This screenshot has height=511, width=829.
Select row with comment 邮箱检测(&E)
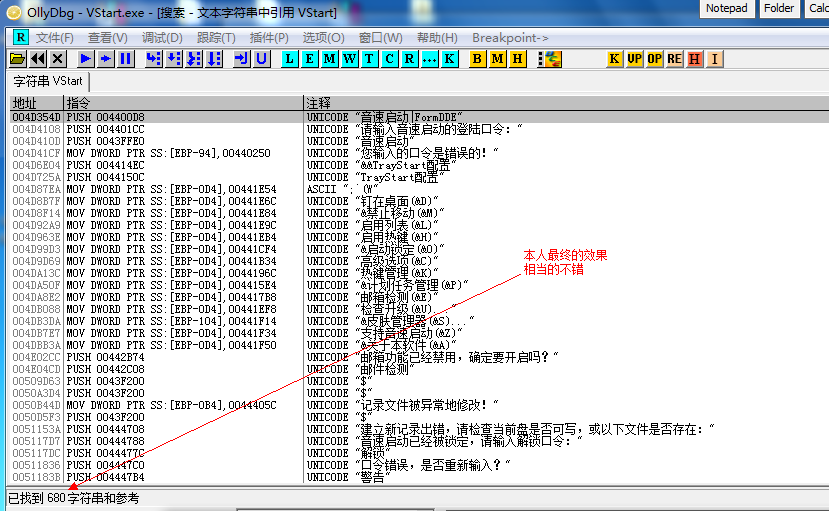tap(419, 297)
